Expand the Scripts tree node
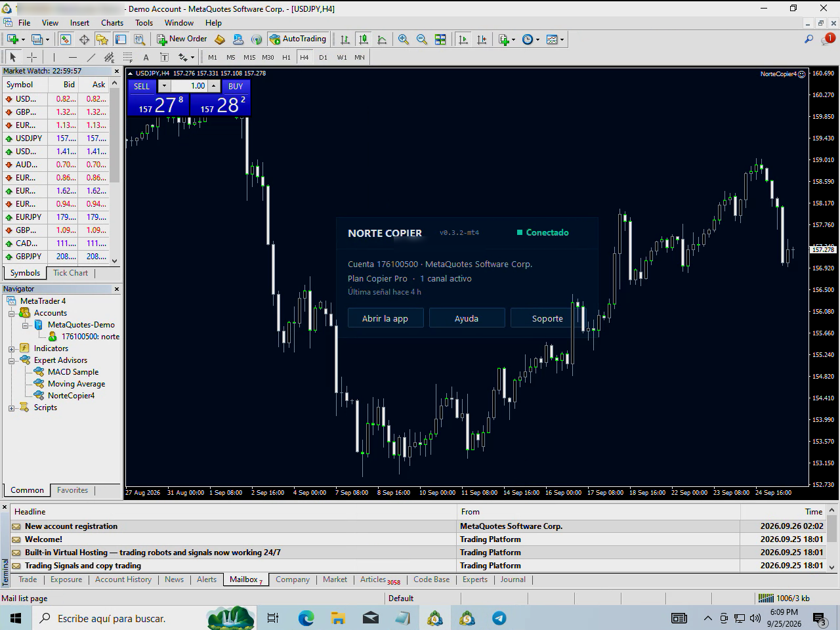Viewport: 840px width, 630px height. coord(11,408)
